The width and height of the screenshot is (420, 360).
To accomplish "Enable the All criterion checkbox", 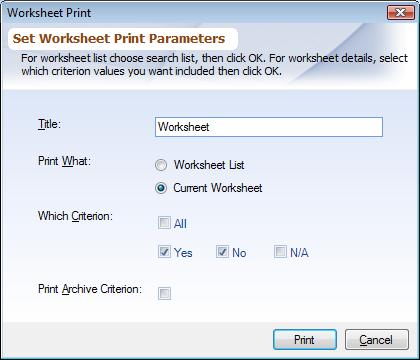I will 164,223.
